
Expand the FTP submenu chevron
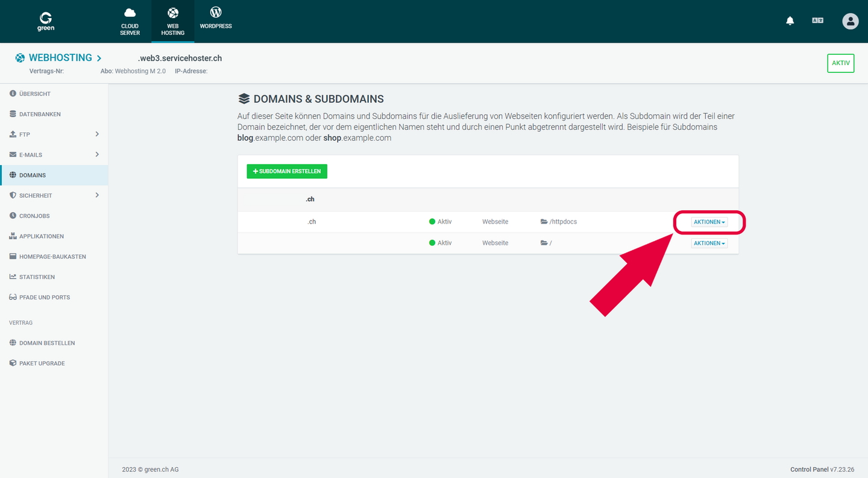(97, 134)
